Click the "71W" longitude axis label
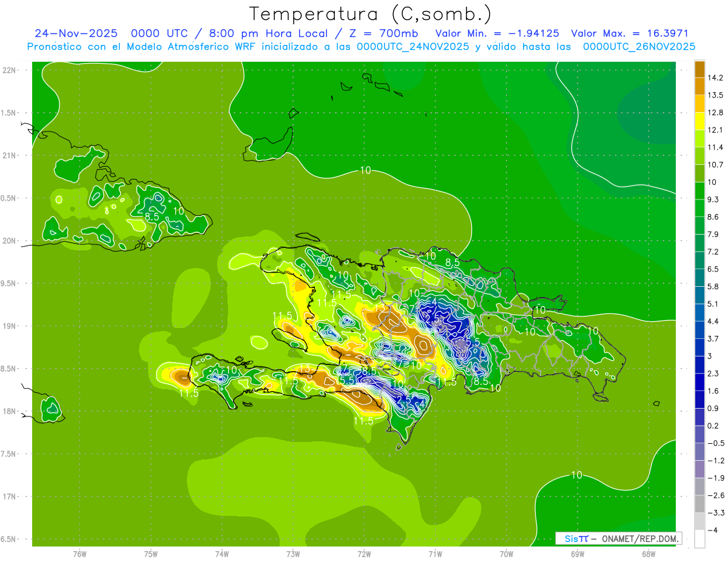Screen dimensions: 728x562 tap(435, 554)
